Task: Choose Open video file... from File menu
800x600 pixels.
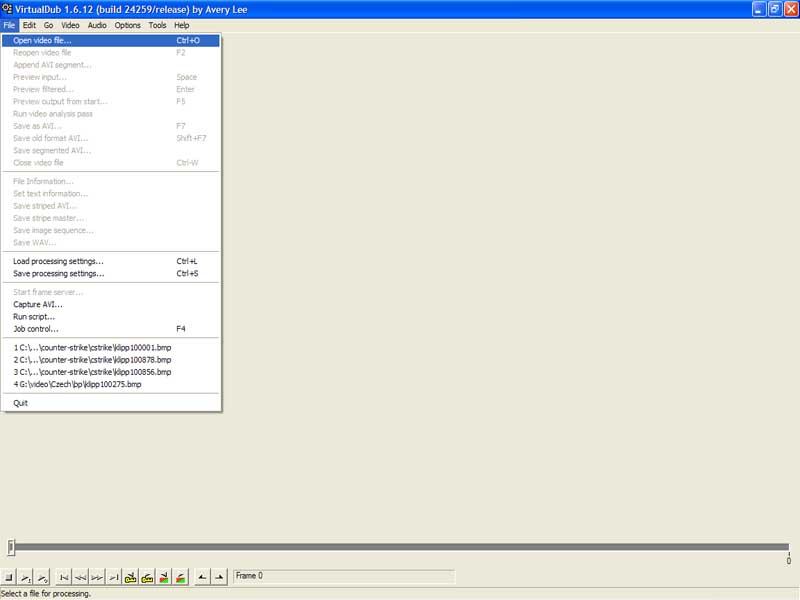Action: click(x=111, y=40)
